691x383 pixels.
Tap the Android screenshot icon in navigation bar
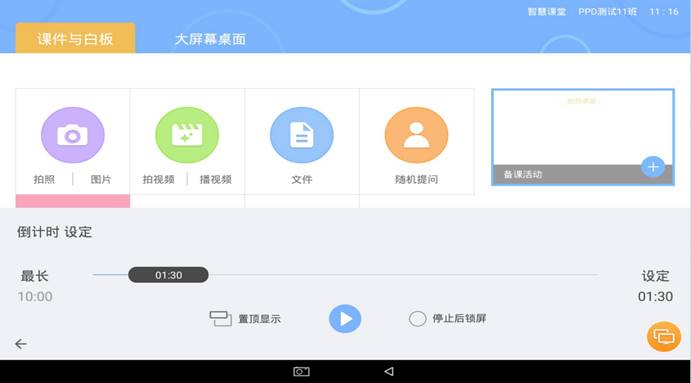pyautogui.click(x=301, y=372)
